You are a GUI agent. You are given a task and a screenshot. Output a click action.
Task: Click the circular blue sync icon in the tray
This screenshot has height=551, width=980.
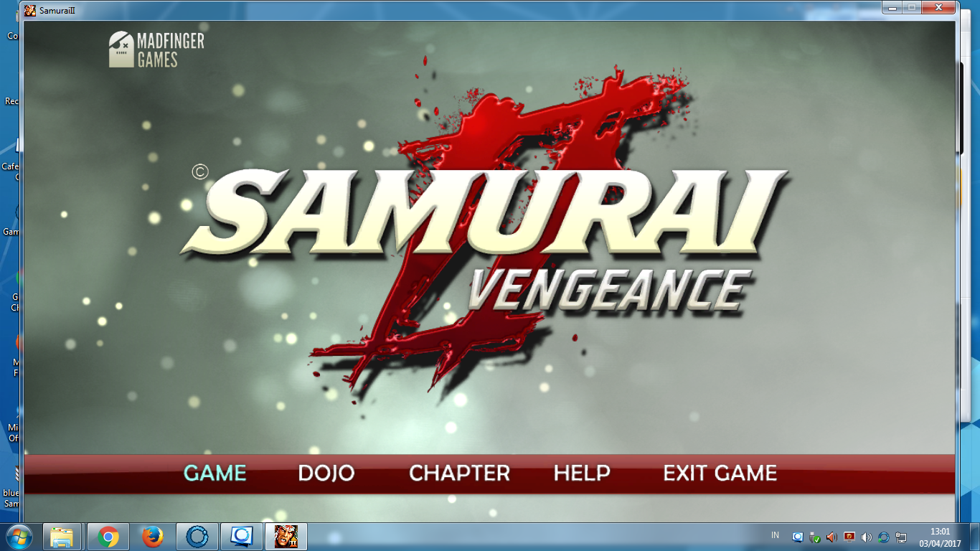[883, 536]
